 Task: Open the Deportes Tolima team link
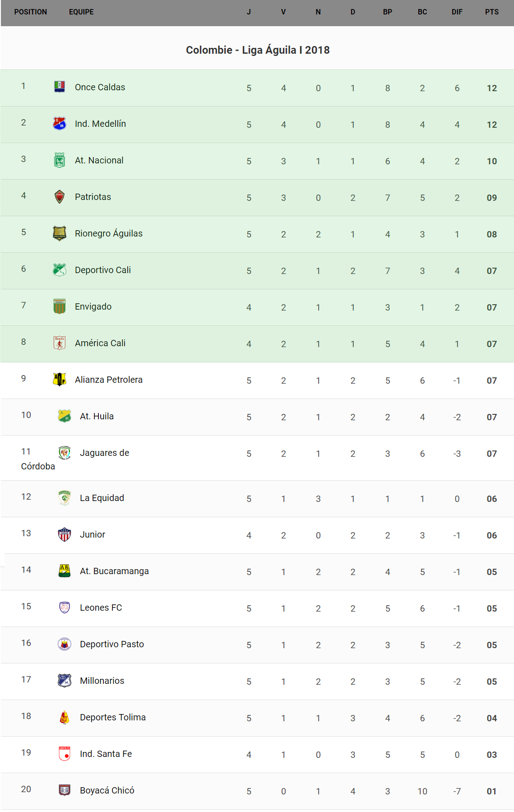point(113,717)
